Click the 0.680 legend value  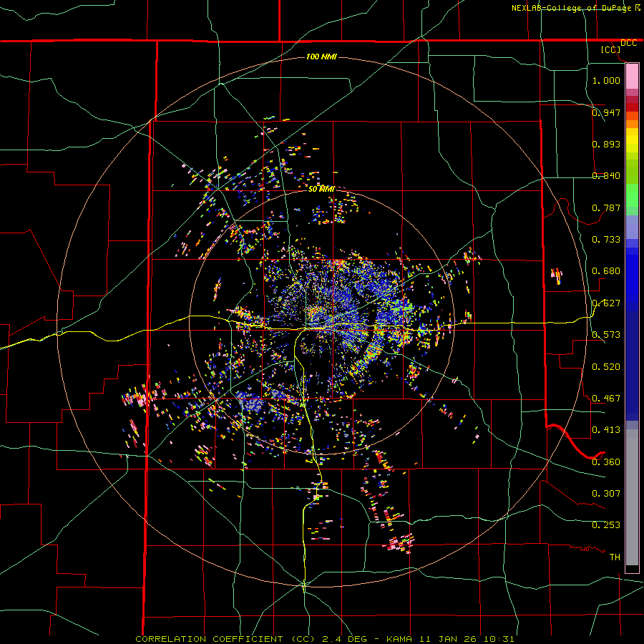(606, 270)
